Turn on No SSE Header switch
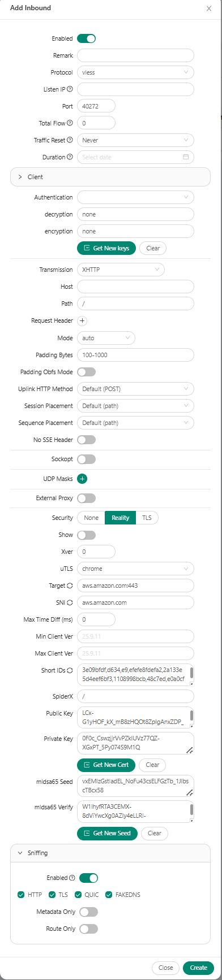Image resolution: width=222 pixels, height=980 pixels. click(x=87, y=440)
